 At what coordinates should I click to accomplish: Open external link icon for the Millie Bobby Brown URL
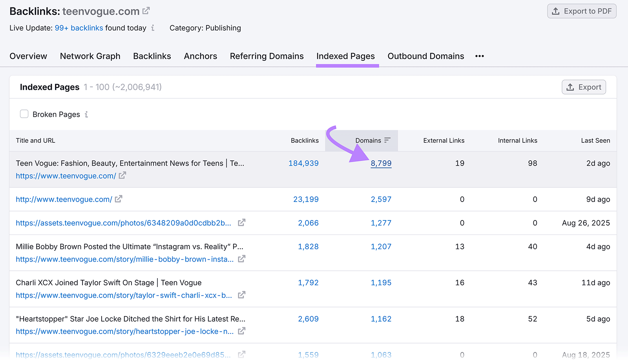(241, 259)
